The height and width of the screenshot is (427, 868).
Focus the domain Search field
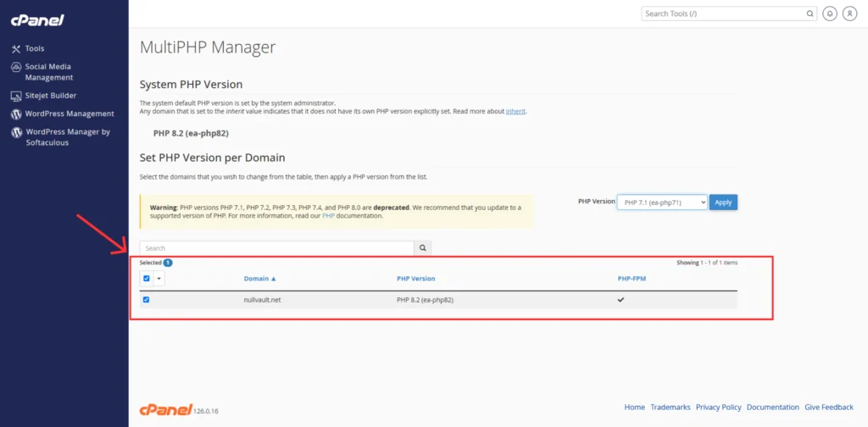[x=277, y=248]
